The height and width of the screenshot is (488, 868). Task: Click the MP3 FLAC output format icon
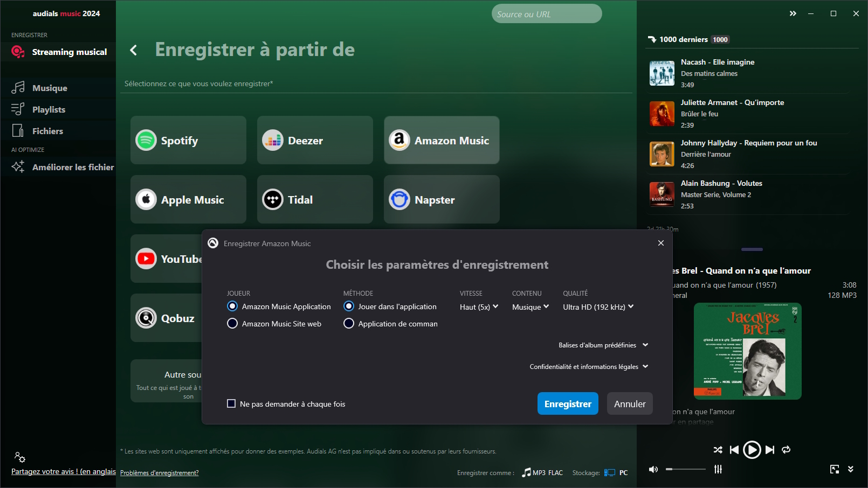(x=527, y=472)
